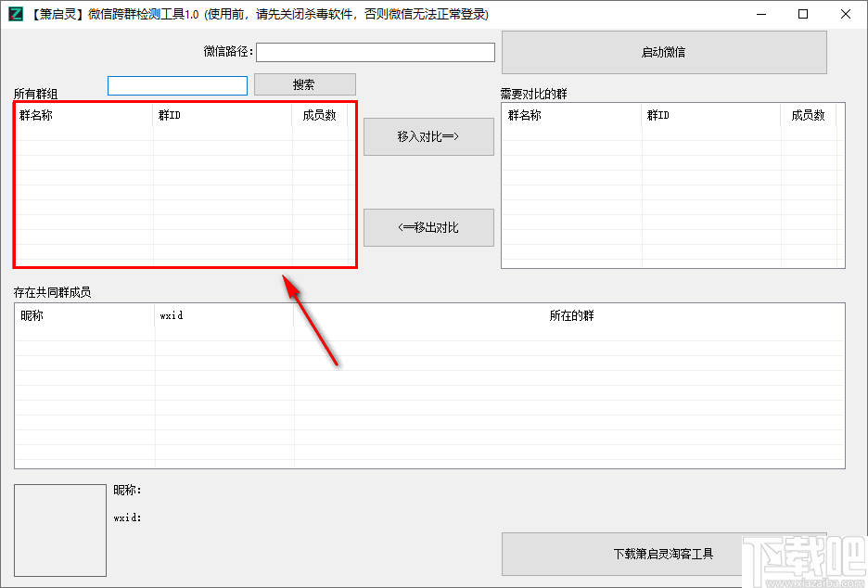Click the <=移出对比 remove button

coord(428,227)
